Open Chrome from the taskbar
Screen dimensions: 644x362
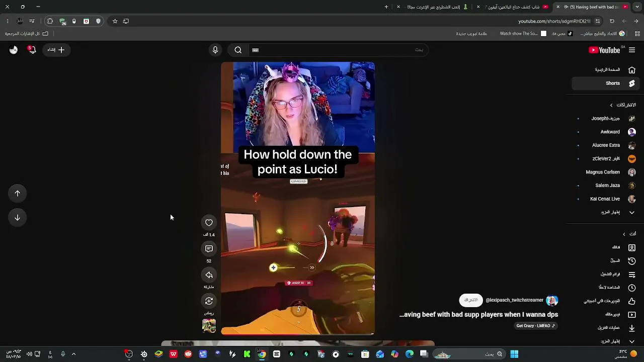262,354
